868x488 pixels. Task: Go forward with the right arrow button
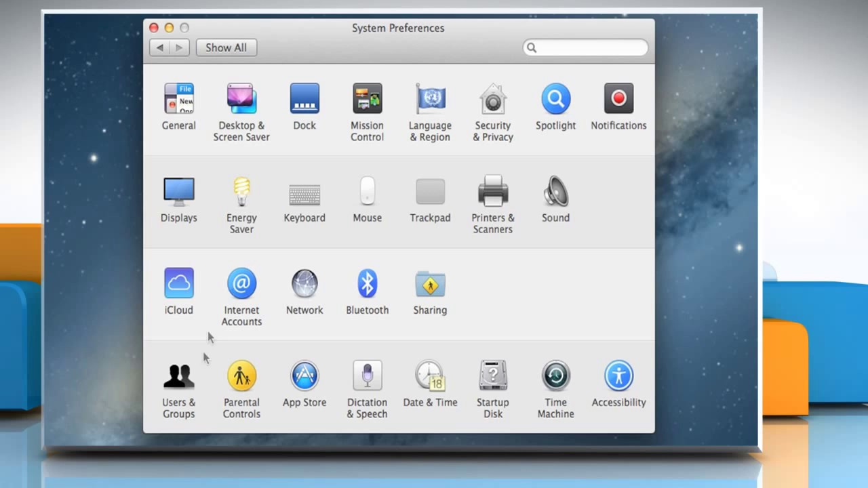click(179, 47)
